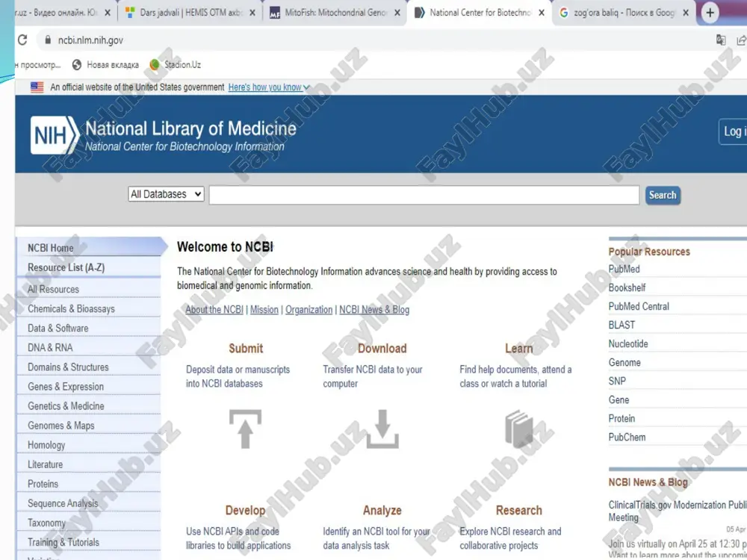The image size is (747, 560).
Task: Open Resource List (A-Z)
Action: coord(88,267)
